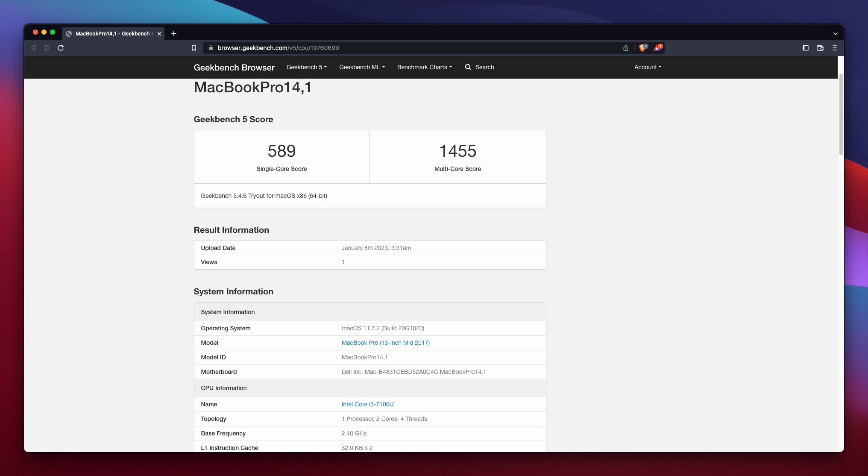Screen dimensions: 868x476
Task: Expand the Geekbench ML dropdown menu
Action: coord(362,67)
